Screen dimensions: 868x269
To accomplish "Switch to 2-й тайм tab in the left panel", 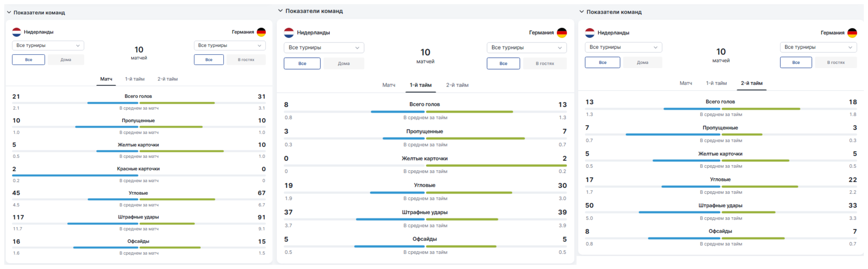I will 167,79.
